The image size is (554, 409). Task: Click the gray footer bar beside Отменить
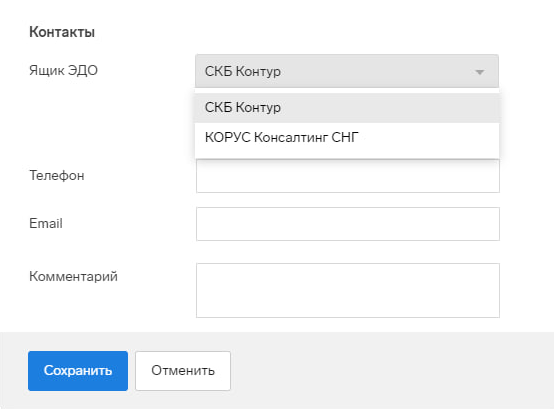[x=389, y=371]
